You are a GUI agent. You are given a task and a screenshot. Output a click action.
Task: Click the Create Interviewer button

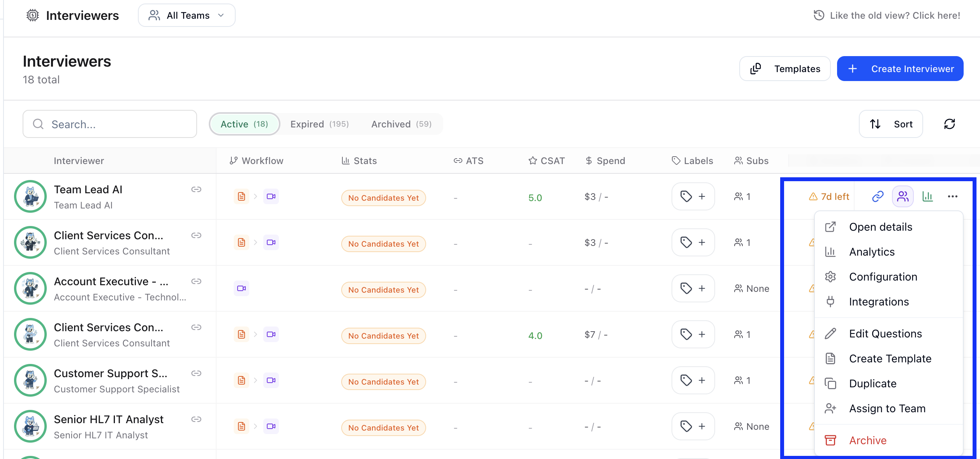(900, 69)
